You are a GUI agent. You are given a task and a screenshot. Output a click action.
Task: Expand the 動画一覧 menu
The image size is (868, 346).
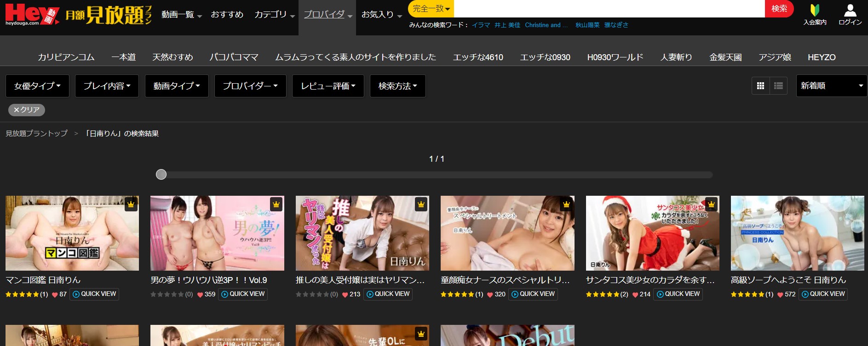pyautogui.click(x=182, y=15)
